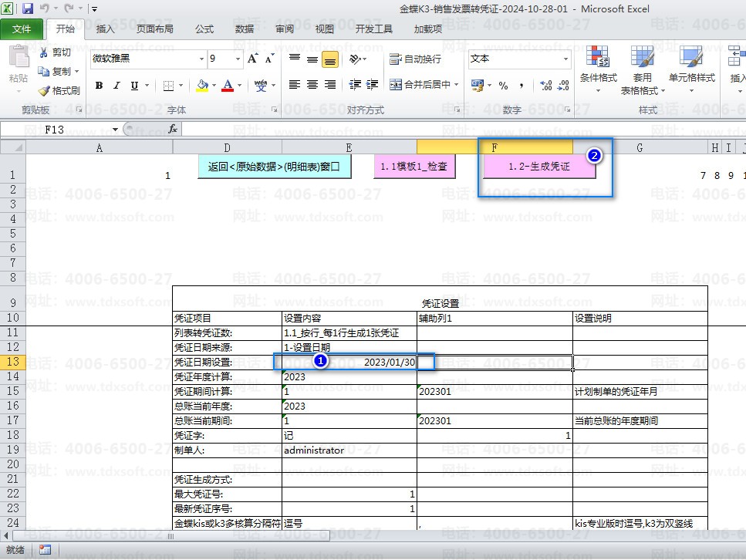Apply comma style number format
Image resolution: width=746 pixels, height=560 pixels.
coord(522,85)
